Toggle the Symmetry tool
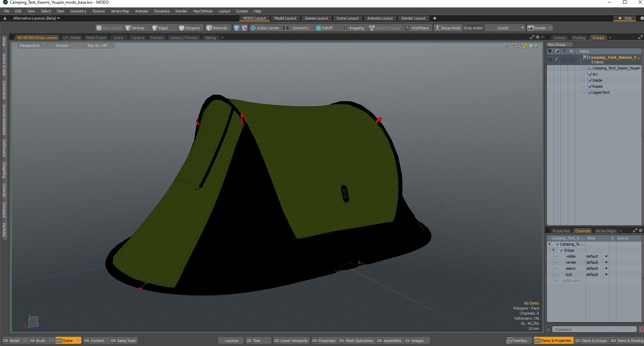This screenshot has height=346, width=644. [x=297, y=28]
